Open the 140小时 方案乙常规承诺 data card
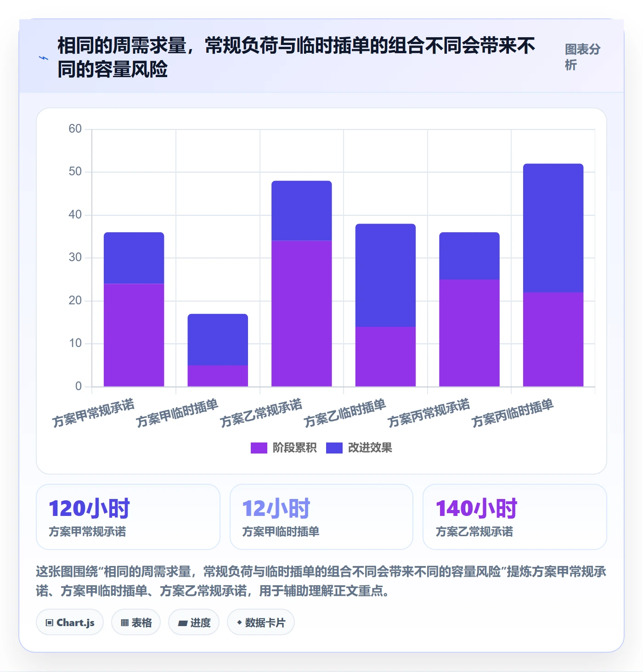Image resolution: width=643 pixels, height=672 pixels. (515, 517)
